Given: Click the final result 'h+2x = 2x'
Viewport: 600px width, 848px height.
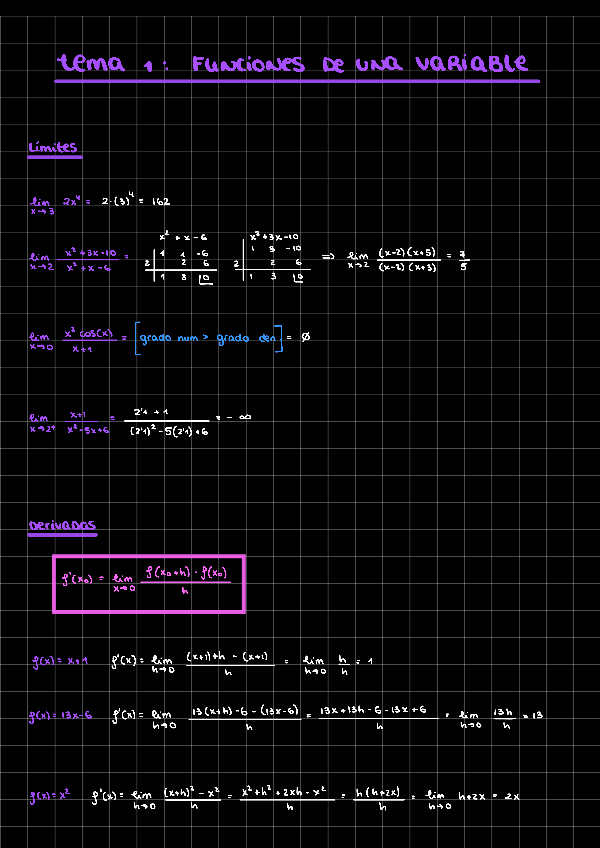Looking at the screenshot, I should click(489, 796).
